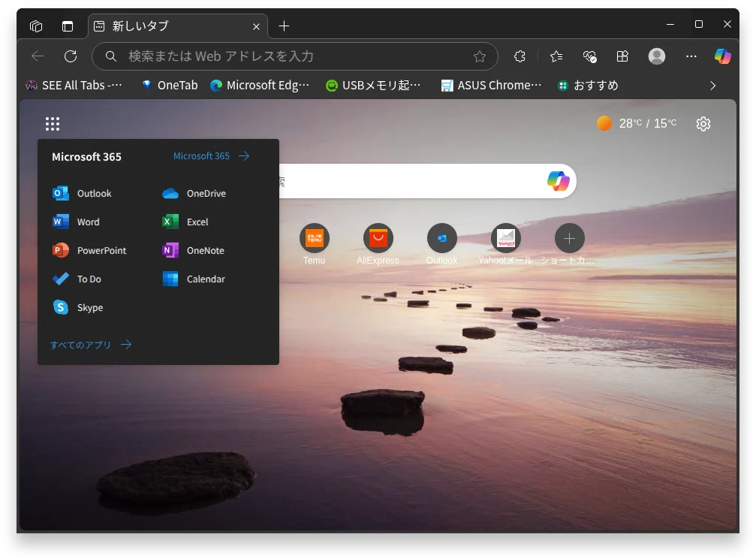Go back to previous page
Screen dimensions: 756x558
[x=37, y=56]
